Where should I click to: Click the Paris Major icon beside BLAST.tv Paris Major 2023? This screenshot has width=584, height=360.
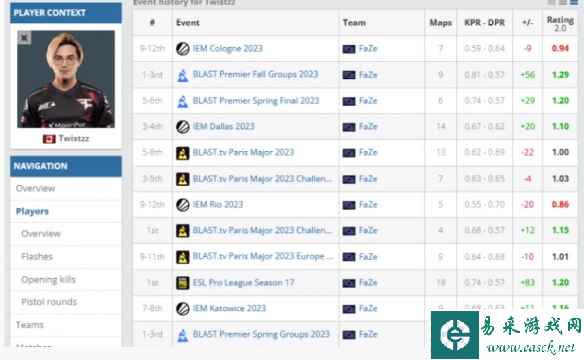[182, 153]
